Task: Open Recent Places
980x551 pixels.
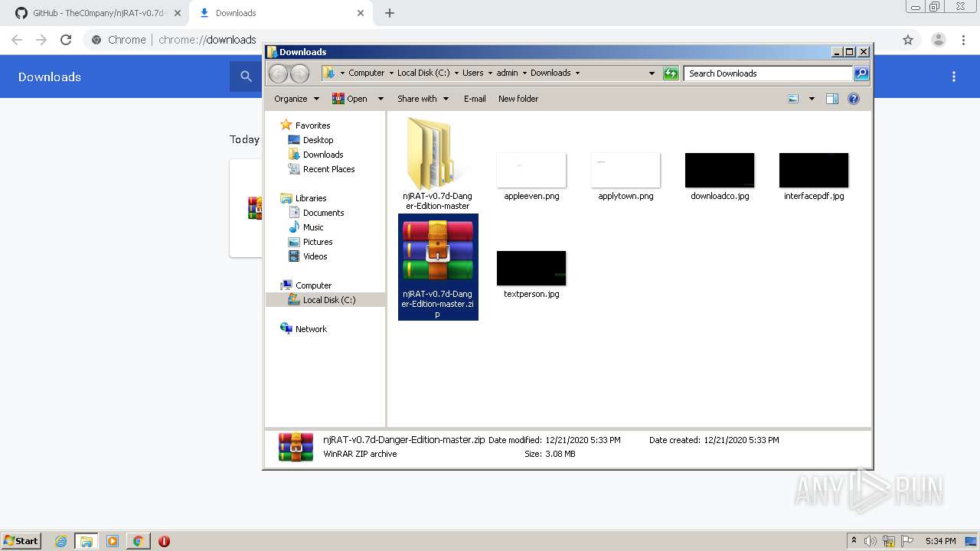Action: (322, 169)
